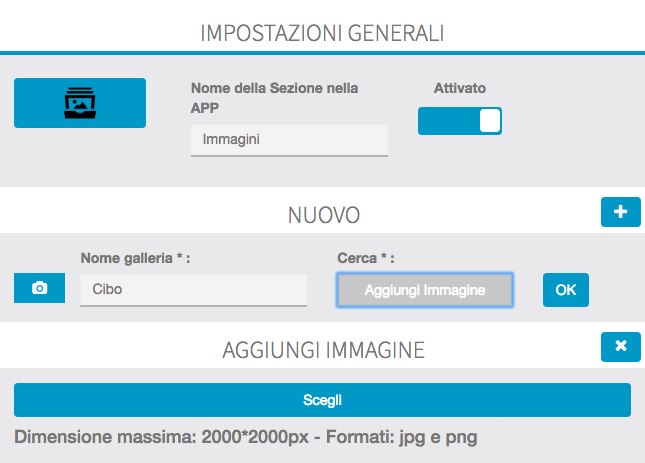Click the Cerca label

point(366,258)
